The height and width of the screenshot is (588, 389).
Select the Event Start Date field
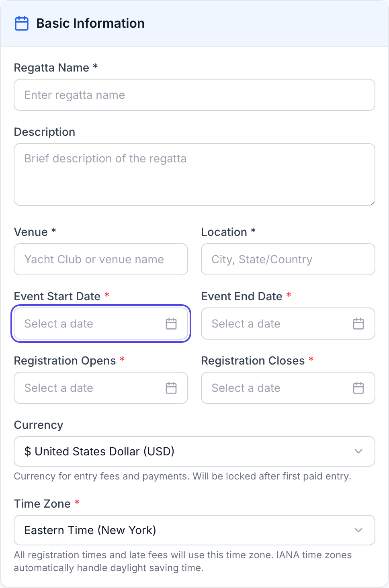[88, 324]
